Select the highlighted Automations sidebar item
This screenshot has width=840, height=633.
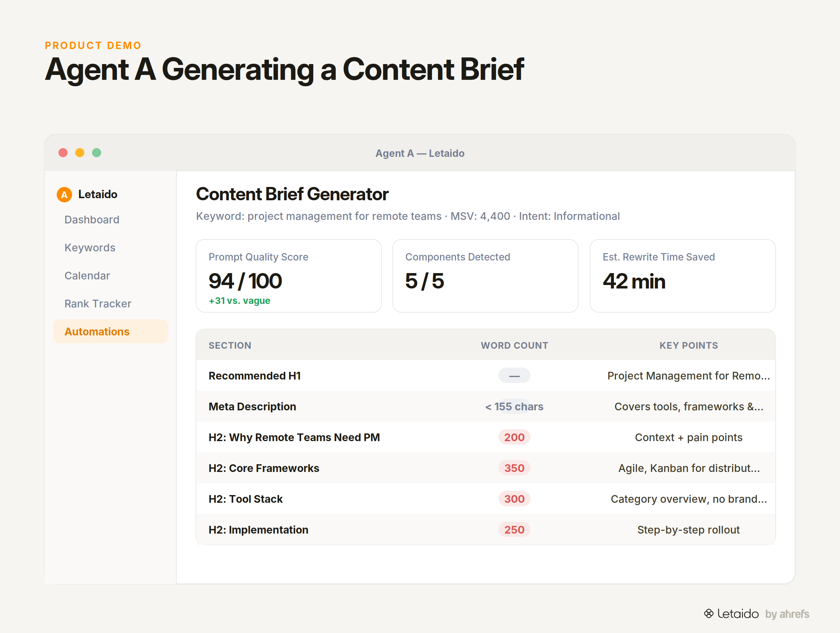(111, 331)
